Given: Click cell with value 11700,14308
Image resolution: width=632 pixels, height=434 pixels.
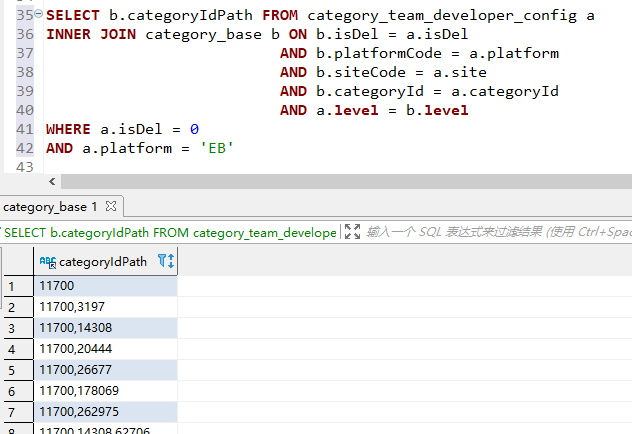Looking at the screenshot, I should (106, 328).
